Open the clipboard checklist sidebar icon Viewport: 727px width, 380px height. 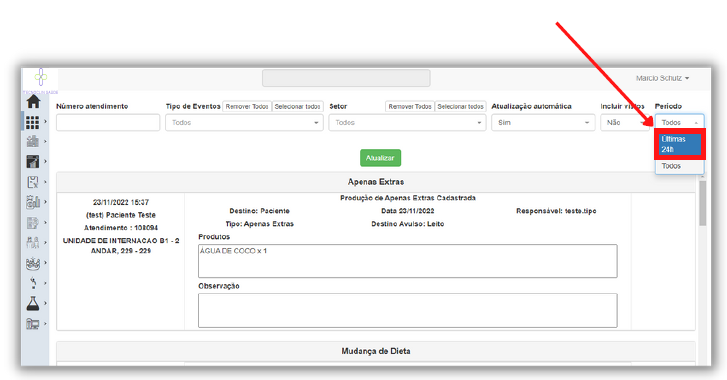32,182
